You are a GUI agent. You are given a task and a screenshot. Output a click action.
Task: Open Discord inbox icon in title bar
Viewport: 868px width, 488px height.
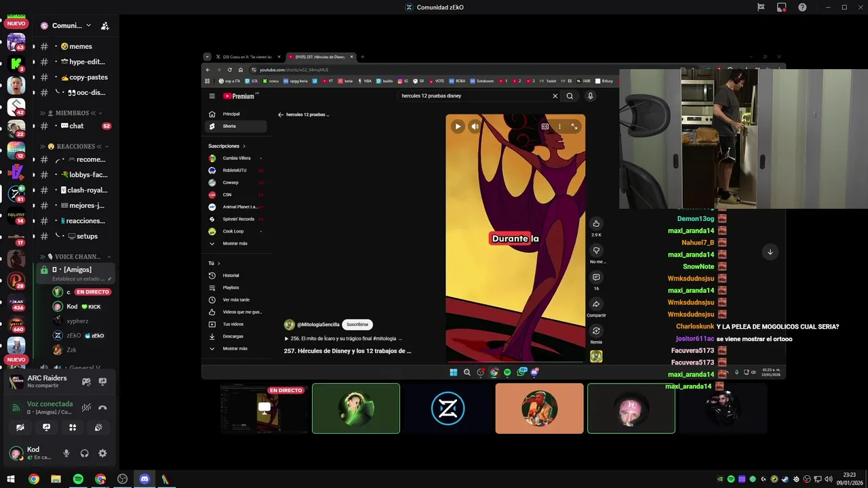point(782,7)
